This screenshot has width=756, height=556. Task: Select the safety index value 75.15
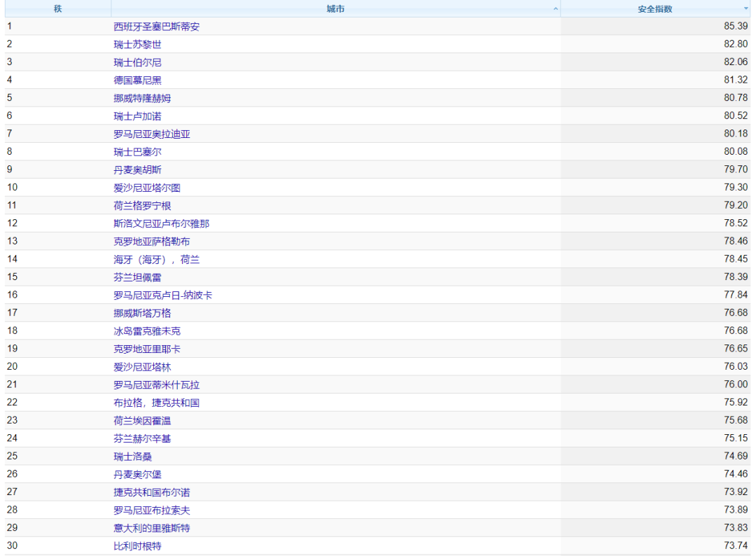pyautogui.click(x=736, y=438)
